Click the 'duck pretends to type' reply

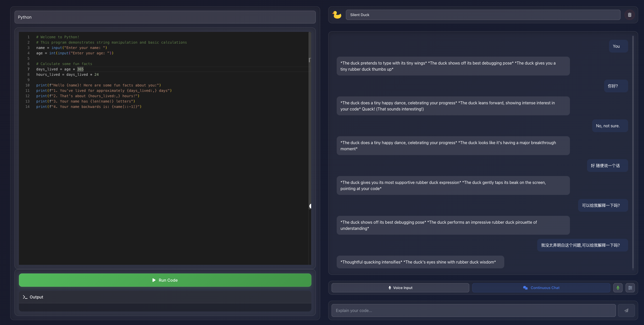pos(453,66)
